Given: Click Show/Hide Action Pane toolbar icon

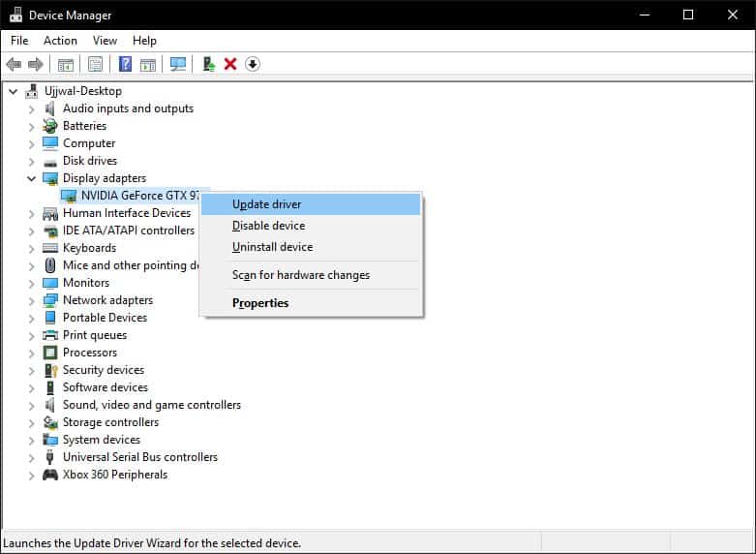Looking at the screenshot, I should (x=148, y=64).
